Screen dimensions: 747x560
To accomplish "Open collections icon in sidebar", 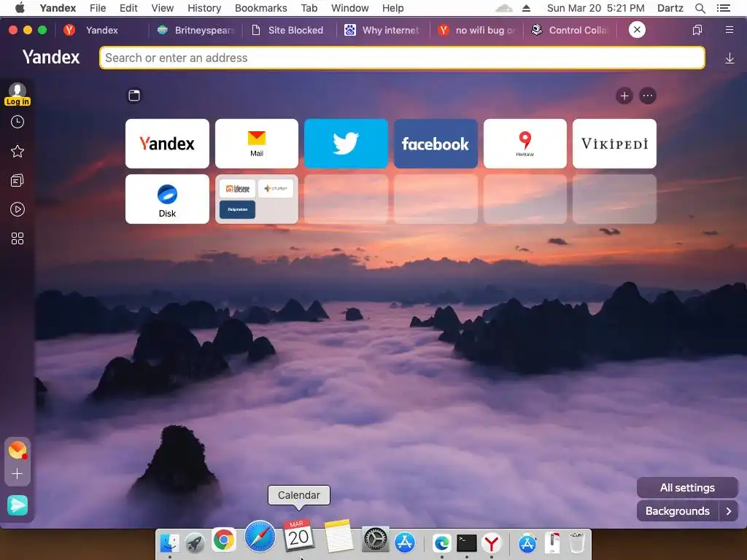I will (18, 181).
